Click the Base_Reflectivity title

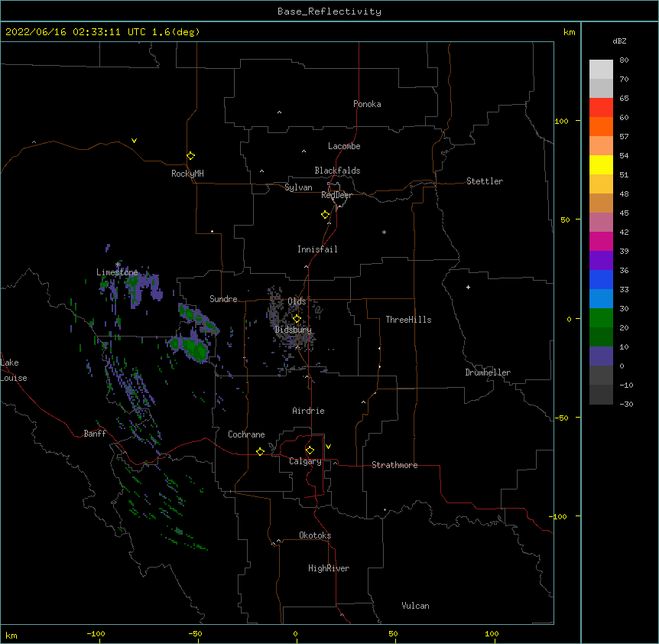click(x=329, y=11)
